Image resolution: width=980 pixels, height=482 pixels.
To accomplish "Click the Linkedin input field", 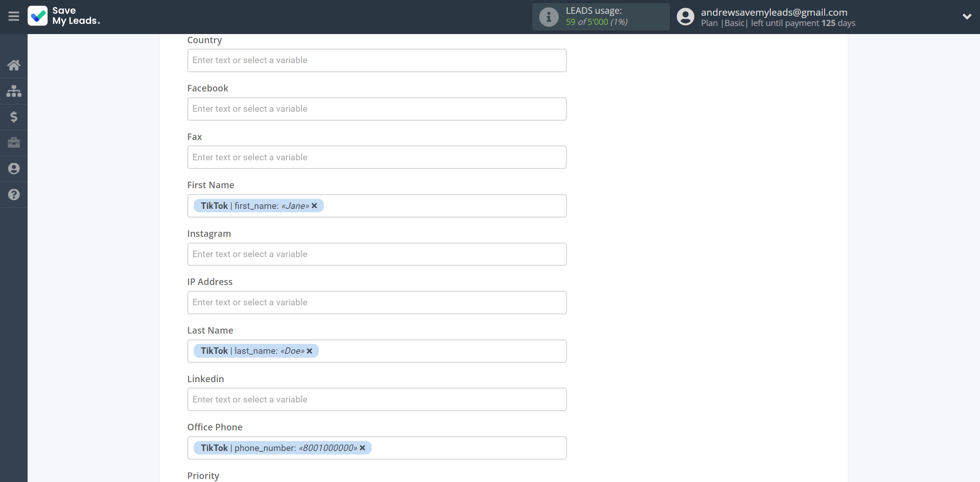I will (377, 399).
